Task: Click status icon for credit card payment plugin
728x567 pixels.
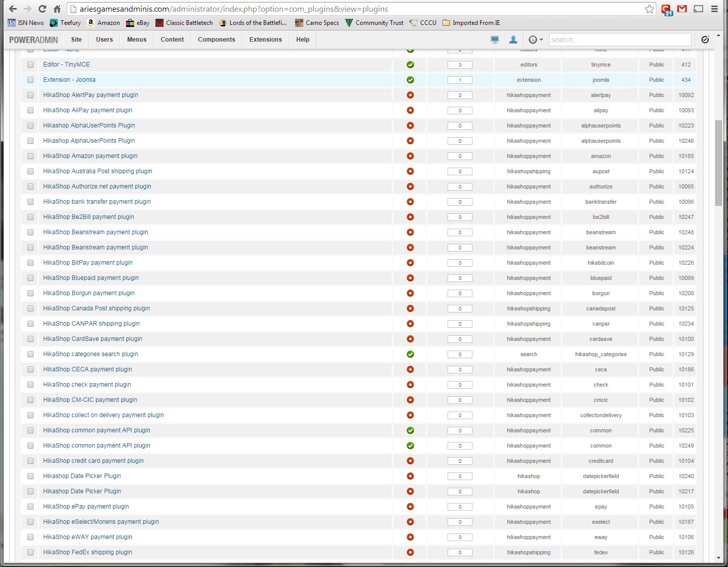Action: pyautogui.click(x=410, y=461)
